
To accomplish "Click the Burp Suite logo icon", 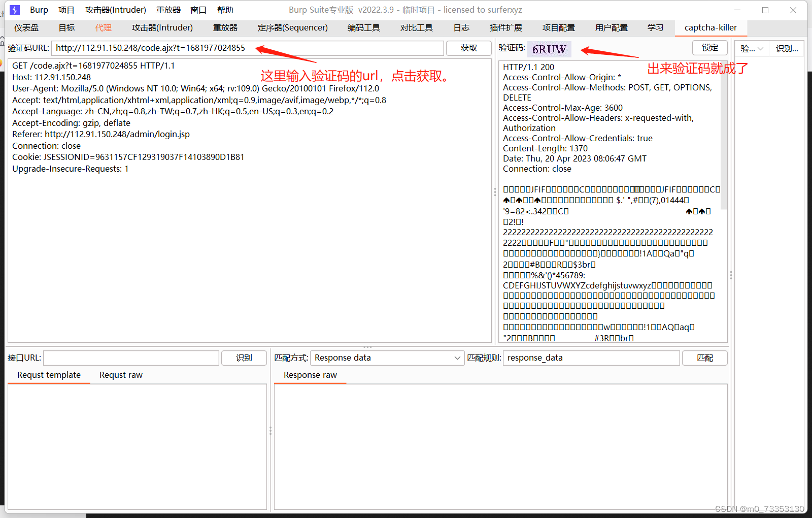I will (x=15, y=10).
